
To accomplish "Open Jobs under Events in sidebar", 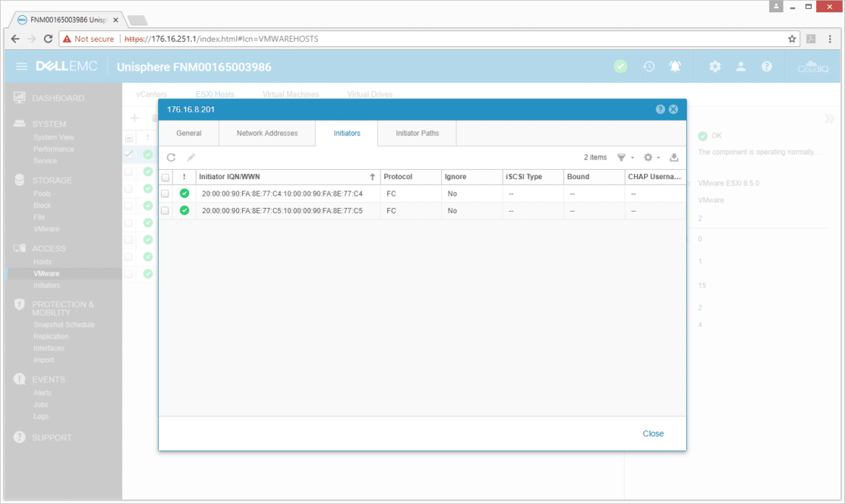I will [40, 405].
